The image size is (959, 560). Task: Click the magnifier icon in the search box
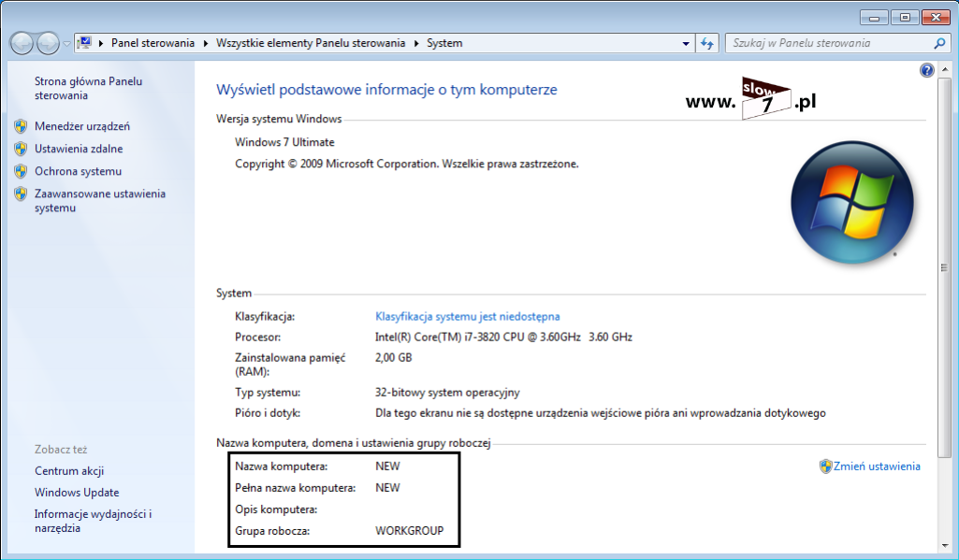coord(939,43)
